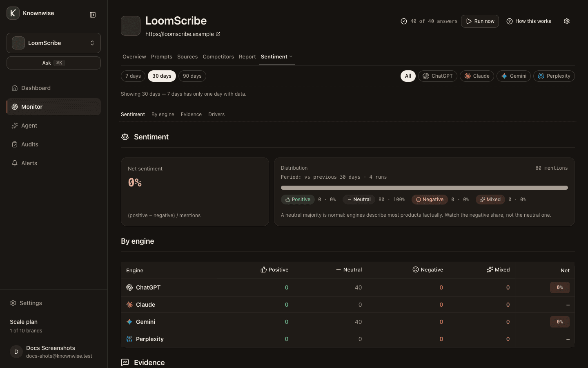Open the user avatar D in the sidebar
The image size is (588, 368).
(x=16, y=352)
